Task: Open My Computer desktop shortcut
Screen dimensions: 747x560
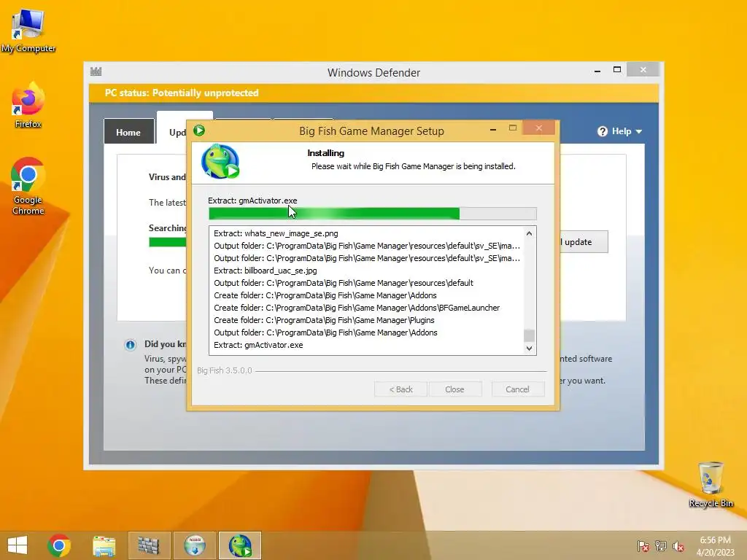Action: coord(28,31)
